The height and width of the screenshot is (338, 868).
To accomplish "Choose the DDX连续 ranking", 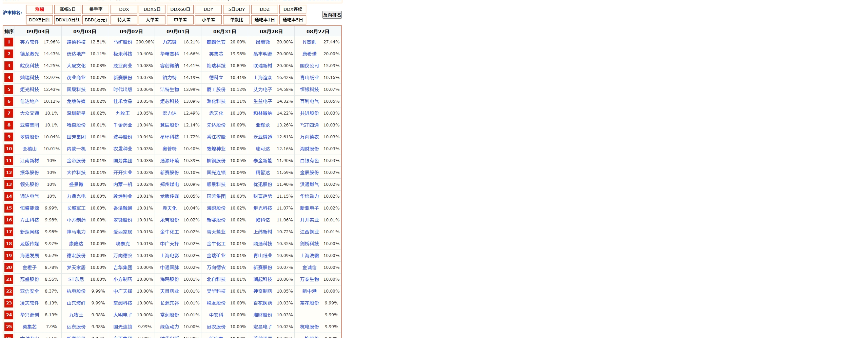I will [293, 9].
